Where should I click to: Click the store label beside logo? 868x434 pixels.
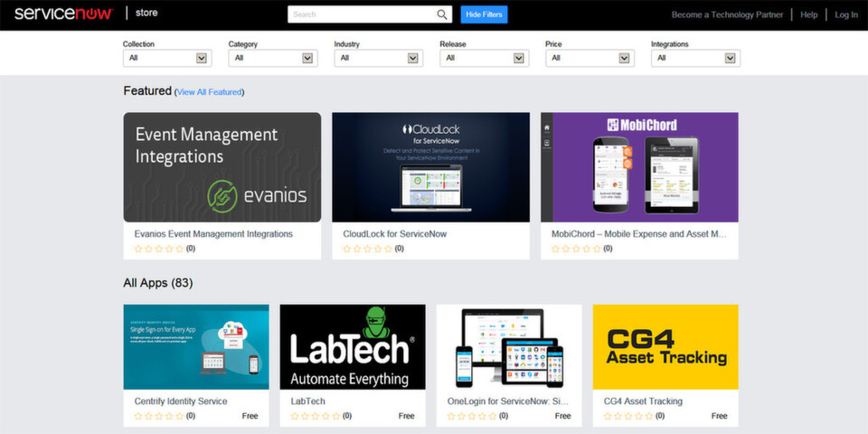click(x=146, y=13)
